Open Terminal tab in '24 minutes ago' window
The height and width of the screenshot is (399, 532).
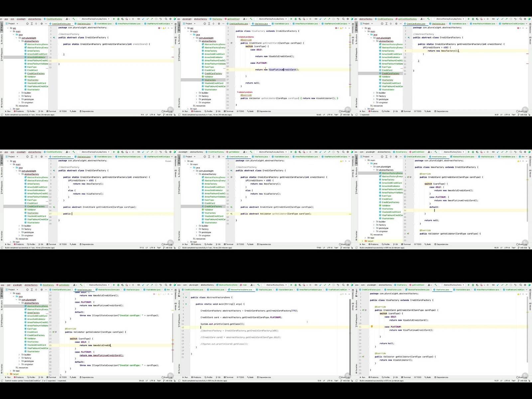point(228,244)
